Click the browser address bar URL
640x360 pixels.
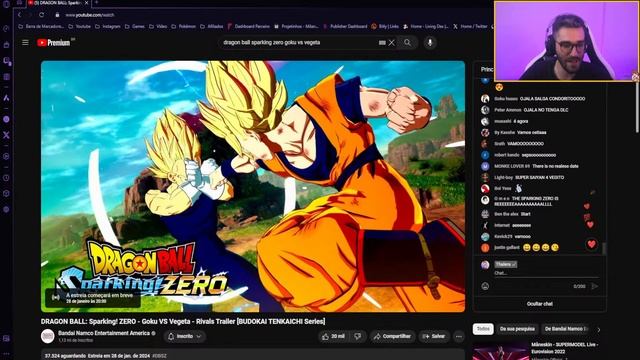90,15
